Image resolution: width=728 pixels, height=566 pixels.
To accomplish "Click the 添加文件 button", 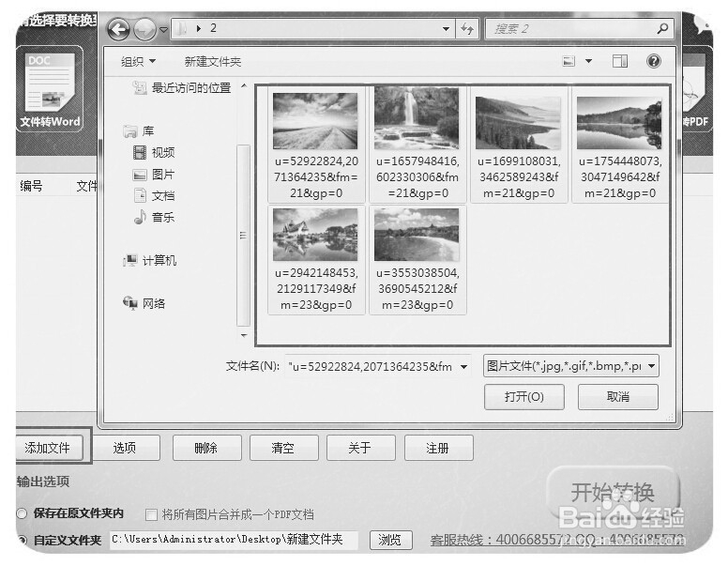I will pos(48,448).
